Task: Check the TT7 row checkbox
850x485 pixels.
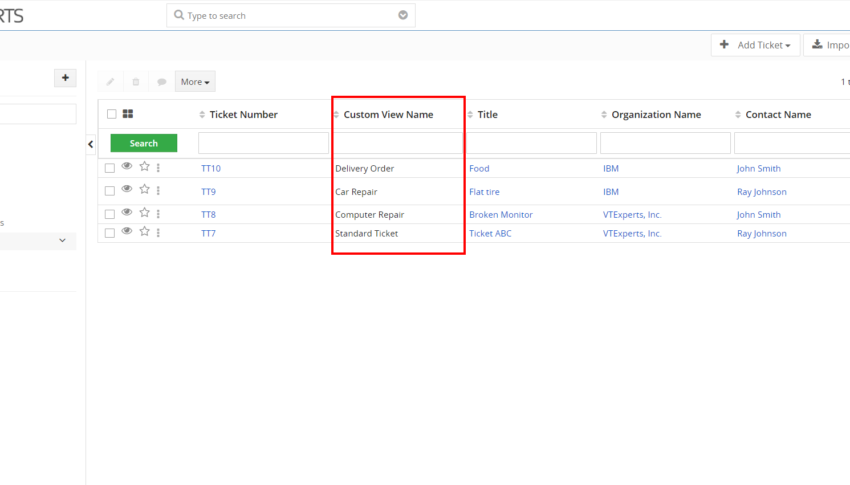Action: coord(110,233)
